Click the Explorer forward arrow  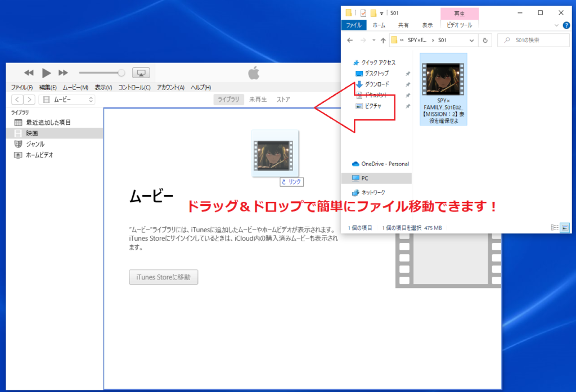pos(363,40)
